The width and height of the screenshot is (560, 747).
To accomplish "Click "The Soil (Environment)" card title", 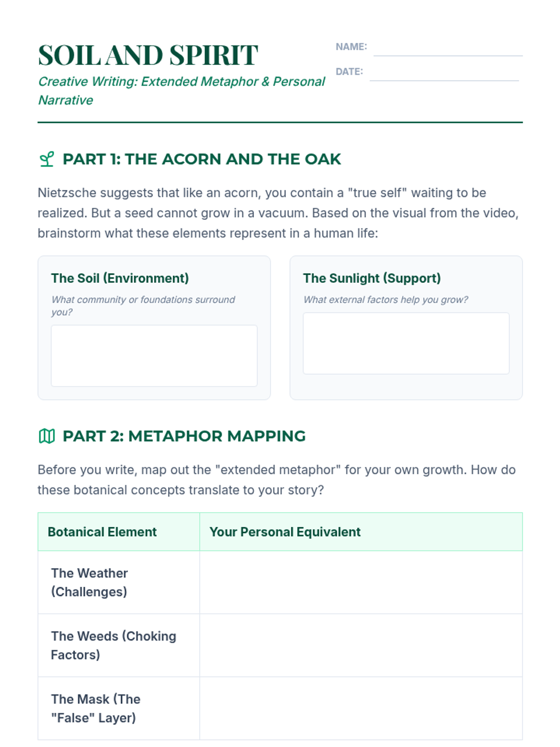I will pyautogui.click(x=120, y=278).
